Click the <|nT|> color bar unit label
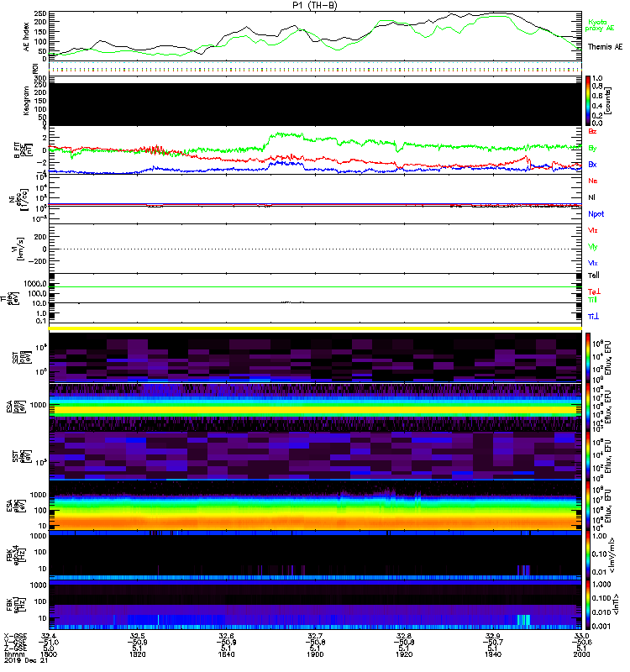The width and height of the screenshot is (630, 672). point(617,605)
